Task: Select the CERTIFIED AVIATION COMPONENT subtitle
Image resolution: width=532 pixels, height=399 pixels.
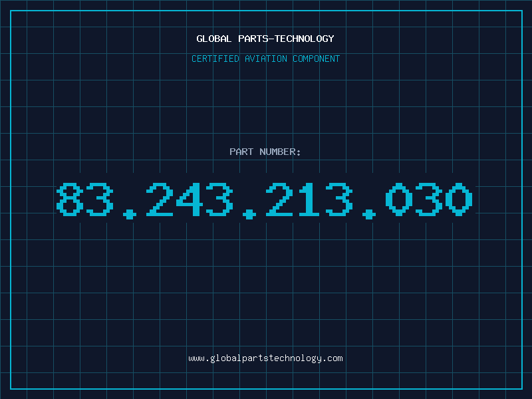Action: pyautogui.click(x=265, y=59)
